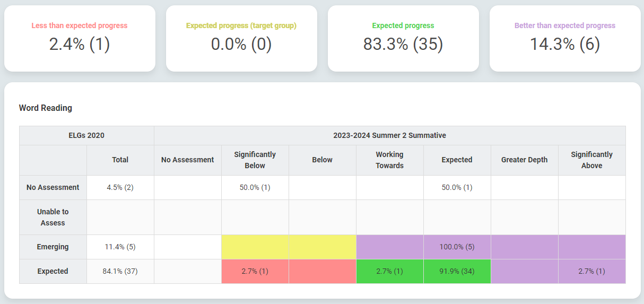Click the '2023-2024 Summer 2 Summative' header
Image resolution: width=644 pixels, height=304 pixels.
coord(389,135)
